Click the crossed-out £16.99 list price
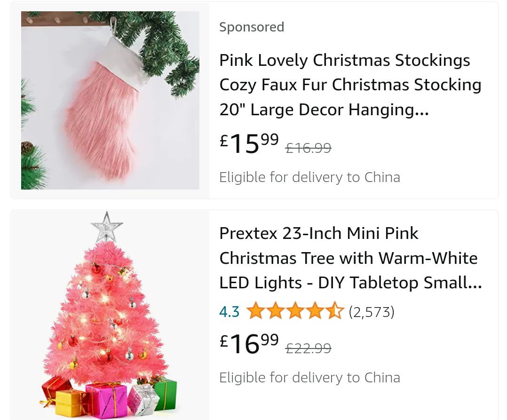Screen dimensions: 507x420 point(309,148)
